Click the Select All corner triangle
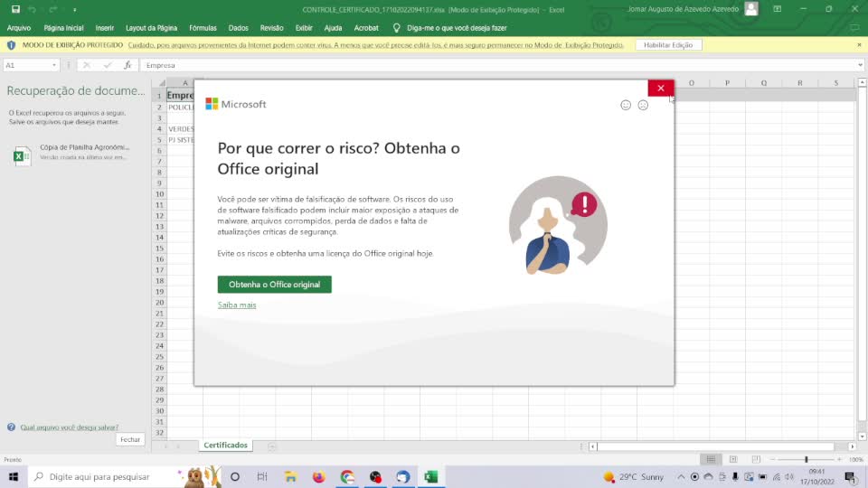This screenshot has height=488, width=868. pos(161,83)
